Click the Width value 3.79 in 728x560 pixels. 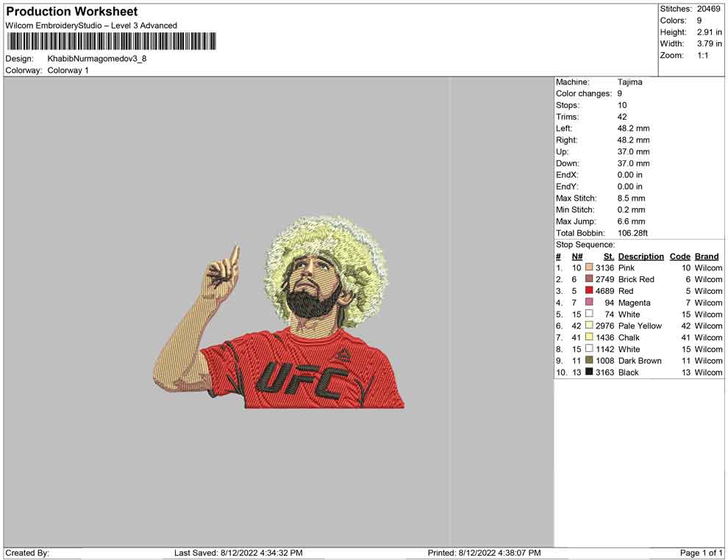click(710, 43)
